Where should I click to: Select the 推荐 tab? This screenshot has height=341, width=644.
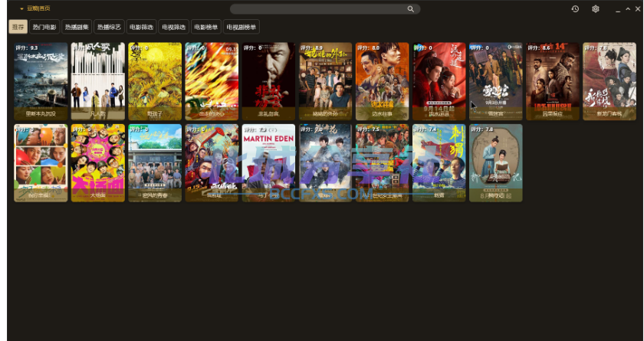pyautogui.click(x=18, y=27)
